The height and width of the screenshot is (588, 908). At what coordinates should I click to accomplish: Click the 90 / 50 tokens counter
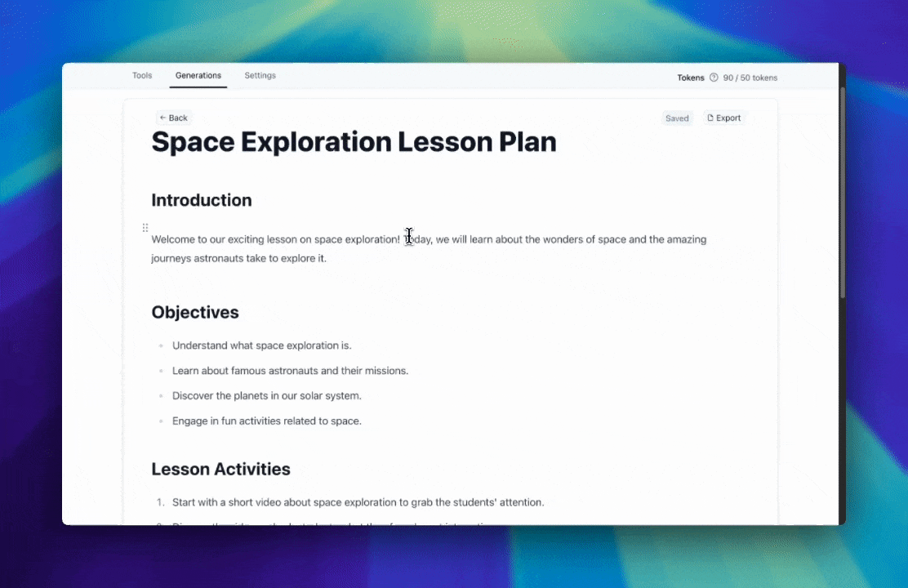(x=750, y=78)
